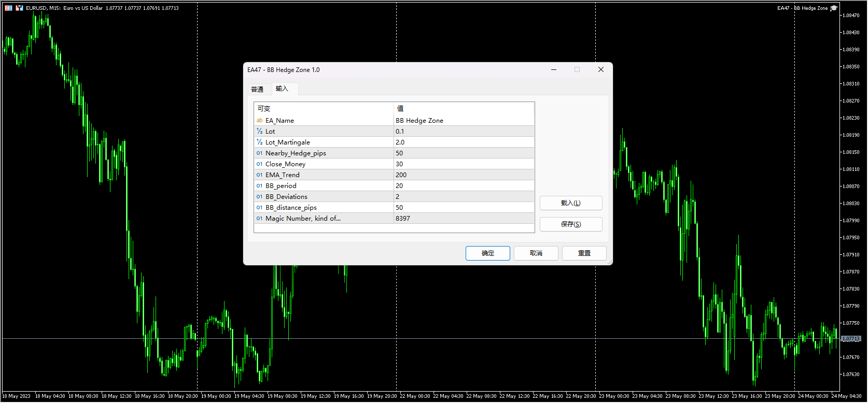Switch to the 普通 tab
This screenshot has width=868, height=403.
pyautogui.click(x=257, y=89)
